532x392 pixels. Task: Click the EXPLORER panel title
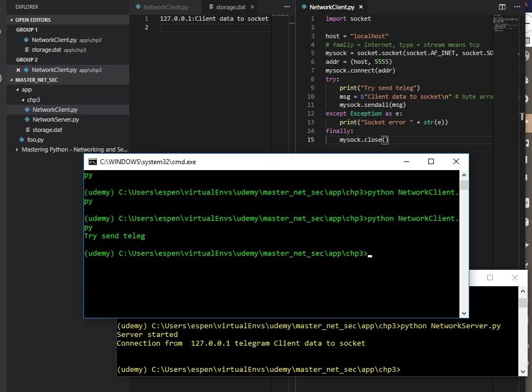(x=27, y=7)
